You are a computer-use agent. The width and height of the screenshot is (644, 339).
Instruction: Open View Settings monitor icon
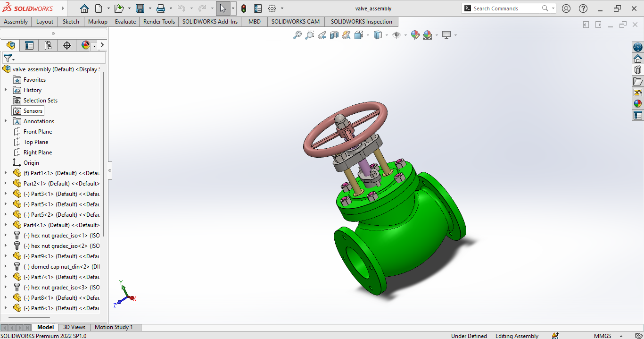point(446,35)
